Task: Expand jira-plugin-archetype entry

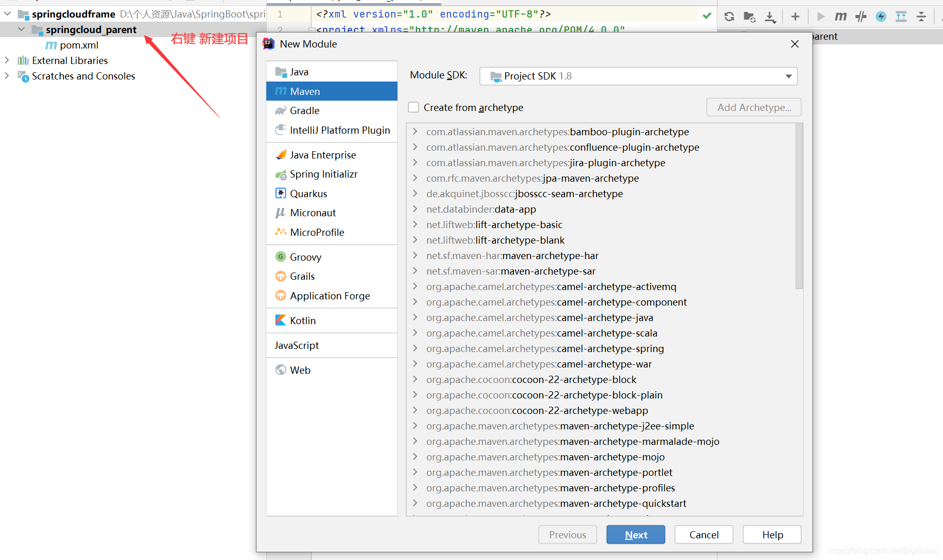Action: pos(415,163)
